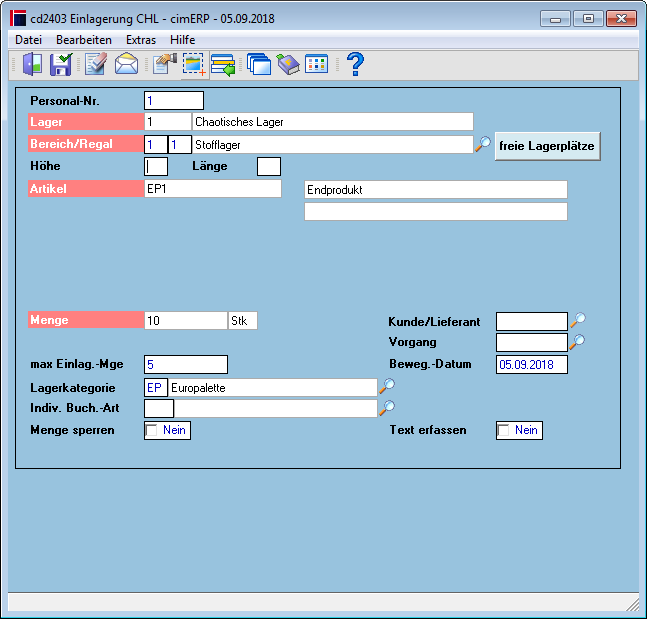The width and height of the screenshot is (647, 619).
Task: Open the Bearbeiten menu
Action: (84, 40)
